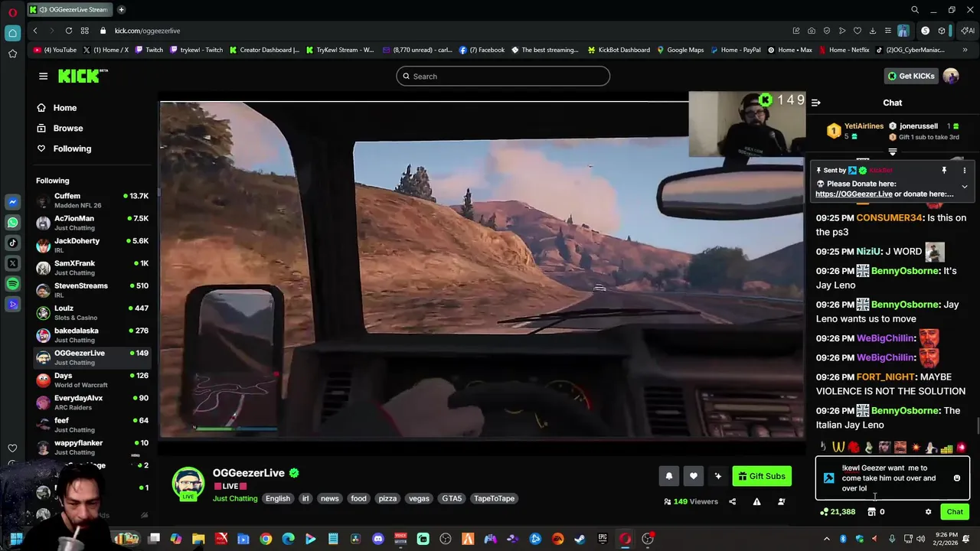Open Ac7ionMan's channel in Following list

[x=92, y=223]
